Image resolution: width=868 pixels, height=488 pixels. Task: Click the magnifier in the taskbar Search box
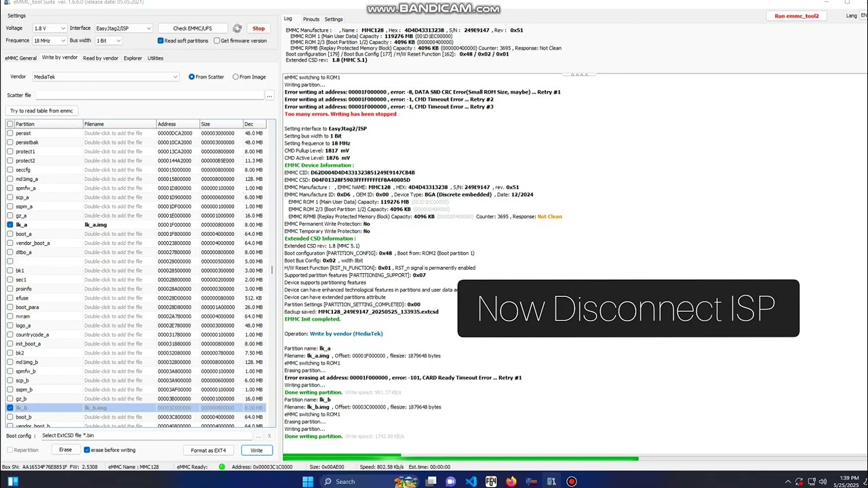[x=328, y=482]
